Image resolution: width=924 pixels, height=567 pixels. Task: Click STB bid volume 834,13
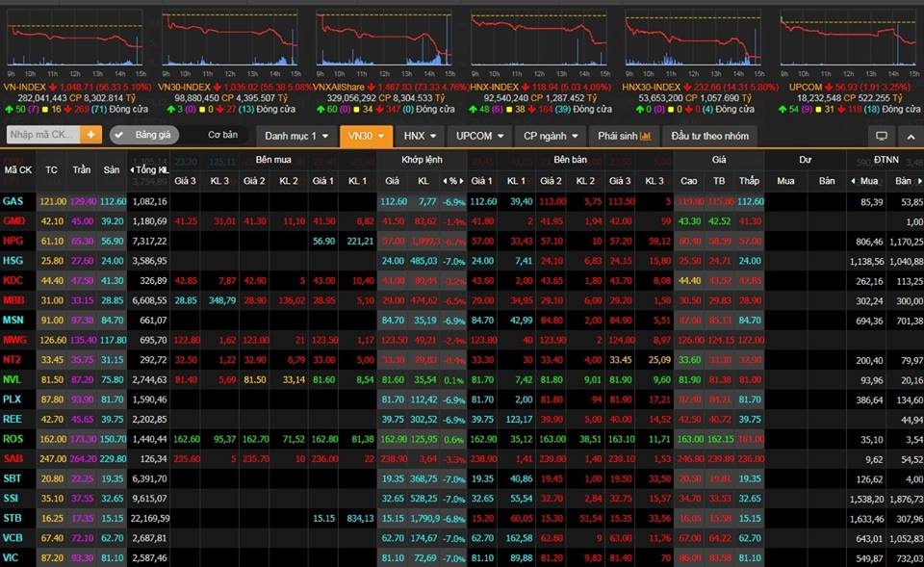(x=360, y=519)
